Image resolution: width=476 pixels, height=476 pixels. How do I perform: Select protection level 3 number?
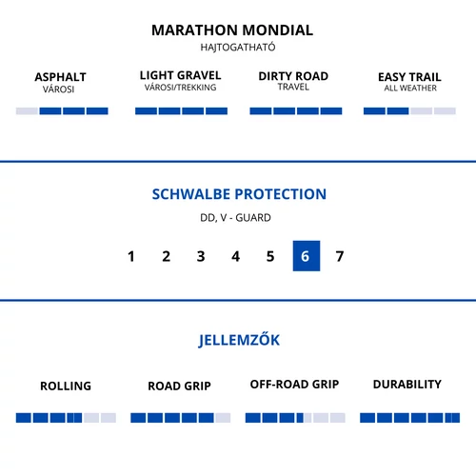pos(201,256)
